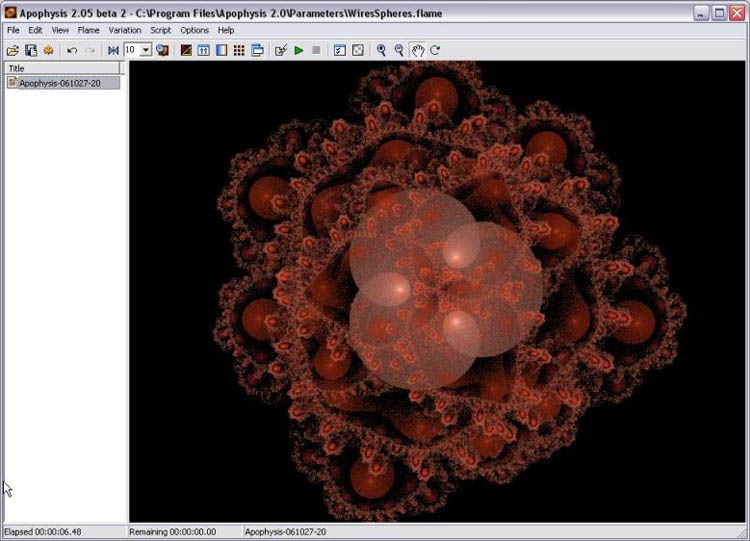Click the Elapsed 00:00:06.48 status text
Image resolution: width=750 pixels, height=541 pixels.
(43, 532)
